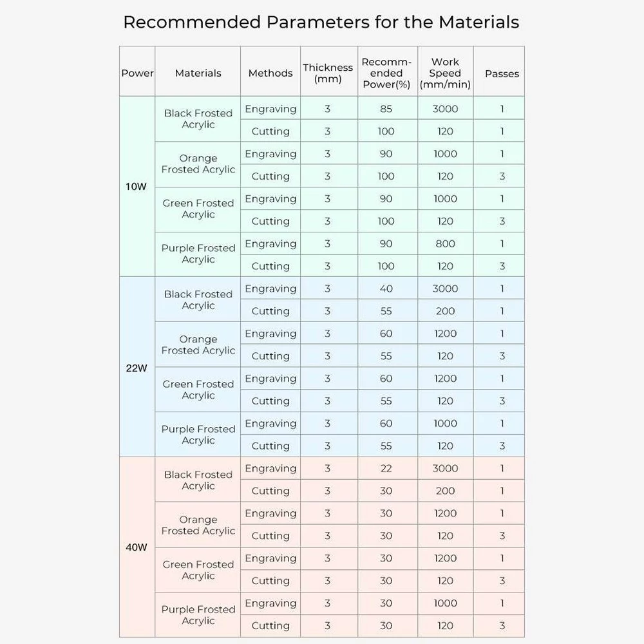The image size is (644, 644).
Task: Click Purple Frosted Acrylic under 40W
Action: (x=198, y=614)
